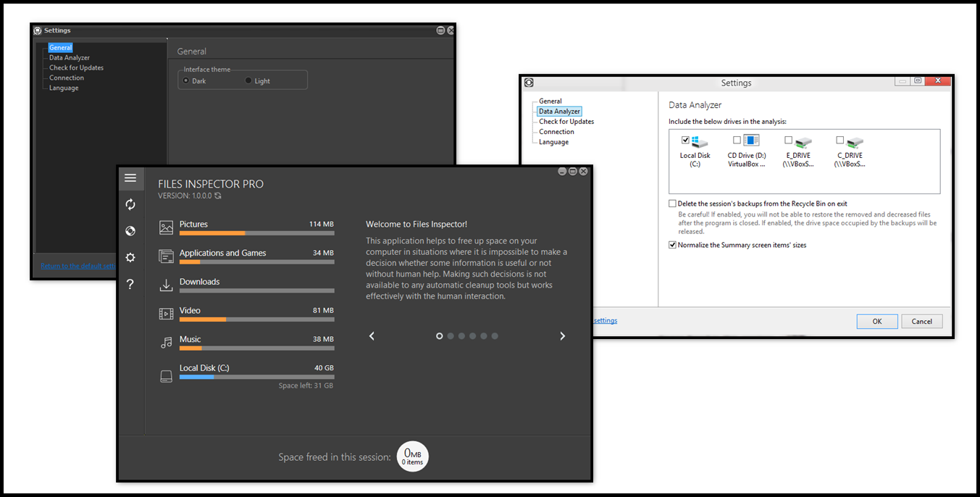Toggle Normalize Summary screen items' sizes

(x=672, y=245)
